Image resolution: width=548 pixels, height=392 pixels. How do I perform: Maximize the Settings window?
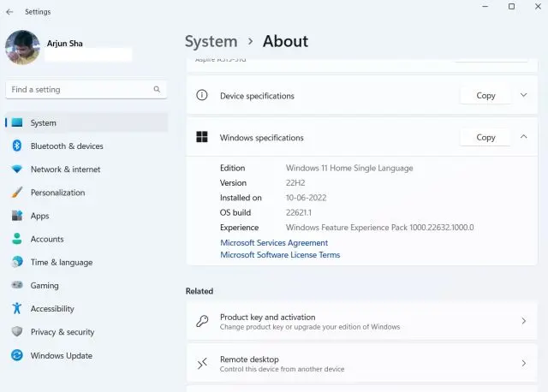coord(511,6)
